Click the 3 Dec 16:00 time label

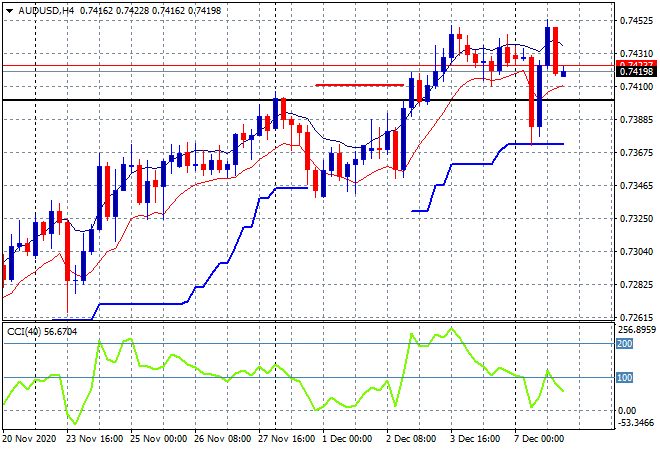(x=475, y=439)
